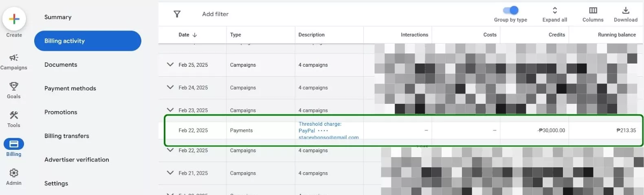
Task: Open Campaigns megaphone icon
Action: (14, 57)
